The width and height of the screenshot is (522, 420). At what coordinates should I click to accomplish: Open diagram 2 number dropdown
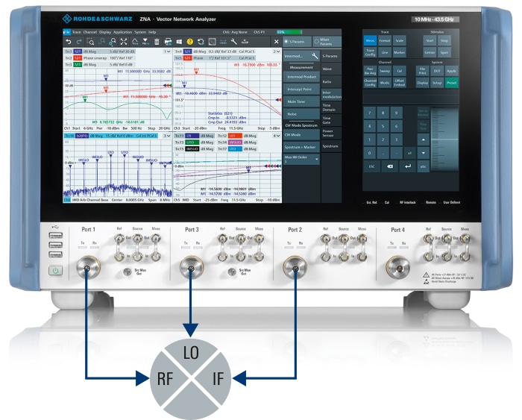[277, 51]
